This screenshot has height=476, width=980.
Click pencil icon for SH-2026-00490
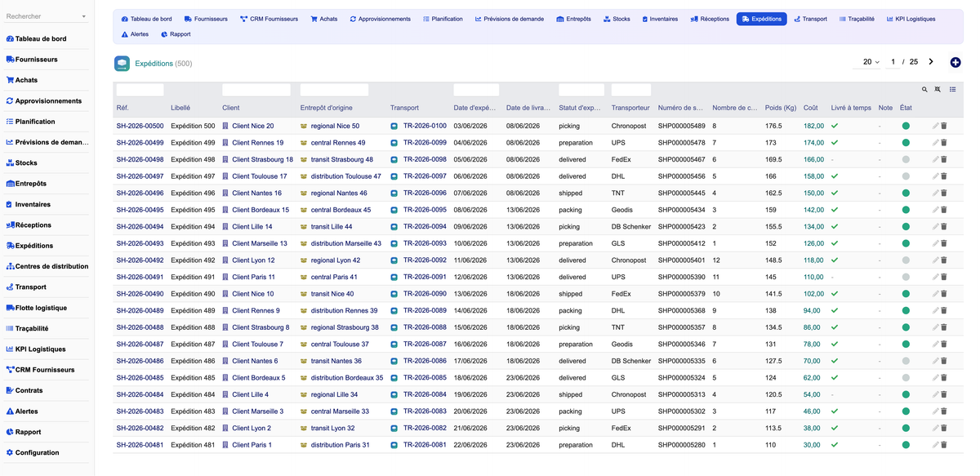(936, 294)
